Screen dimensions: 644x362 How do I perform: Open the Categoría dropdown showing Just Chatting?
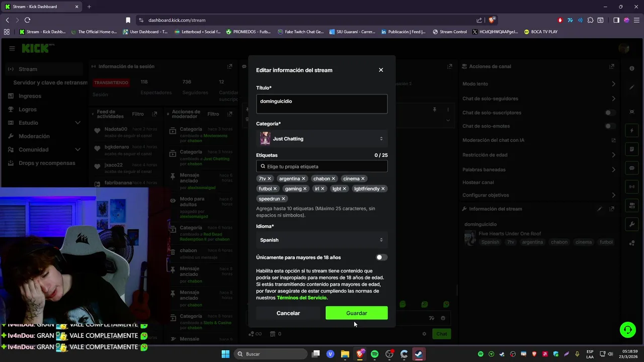321,139
